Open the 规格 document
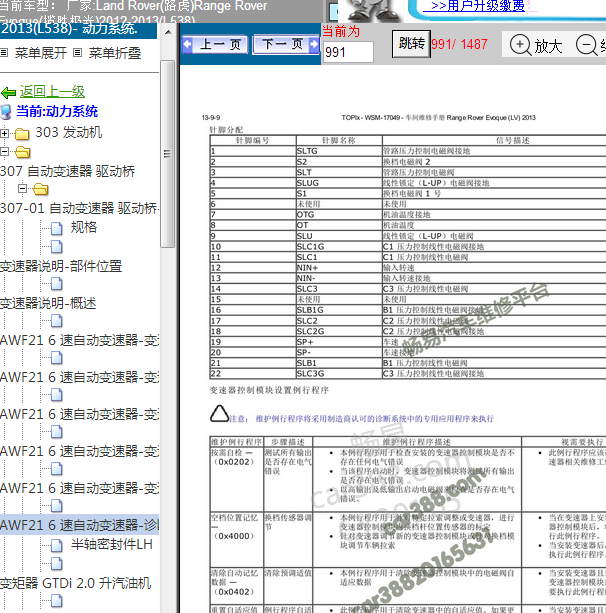The image size is (606, 613). click(84, 227)
